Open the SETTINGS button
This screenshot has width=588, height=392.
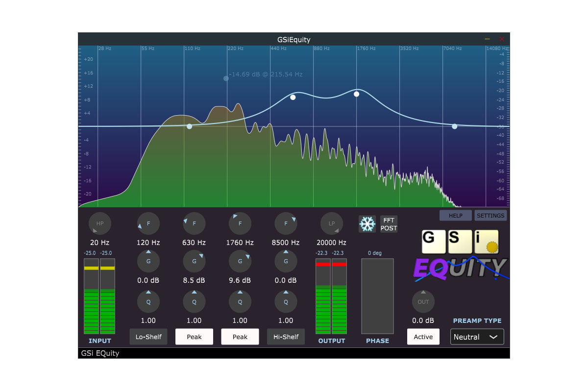coord(490,216)
